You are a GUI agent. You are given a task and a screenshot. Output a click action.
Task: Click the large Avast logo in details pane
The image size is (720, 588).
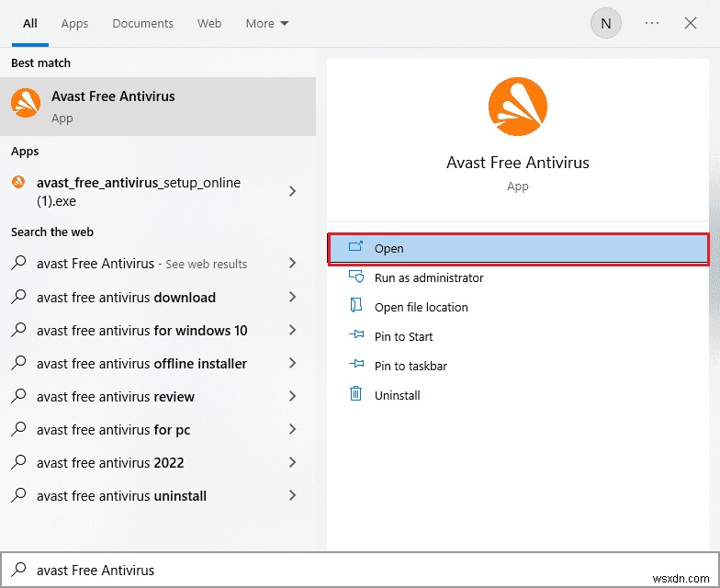click(x=517, y=107)
